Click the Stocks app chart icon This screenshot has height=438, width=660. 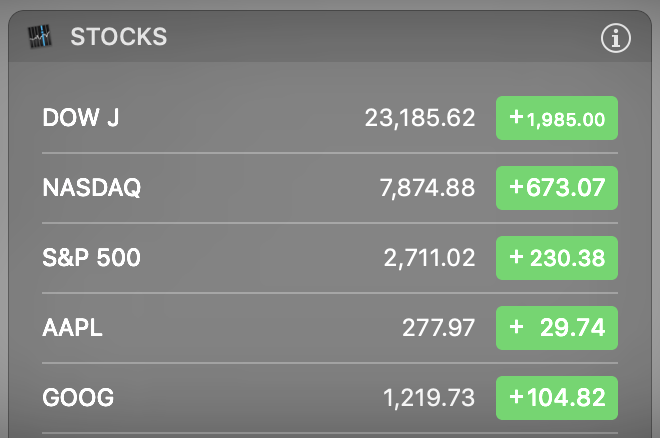(39, 38)
